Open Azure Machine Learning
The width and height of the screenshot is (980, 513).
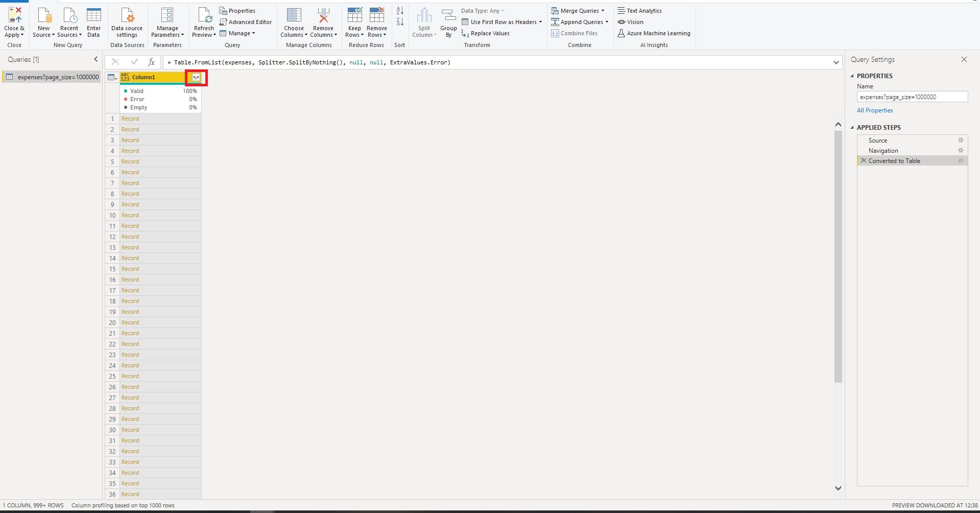pyautogui.click(x=654, y=33)
